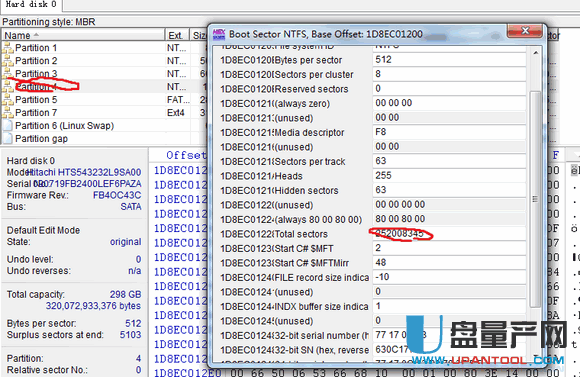Click the Total capacity 298 GB value
Viewport: 580px width, 377px height.
[x=125, y=294]
